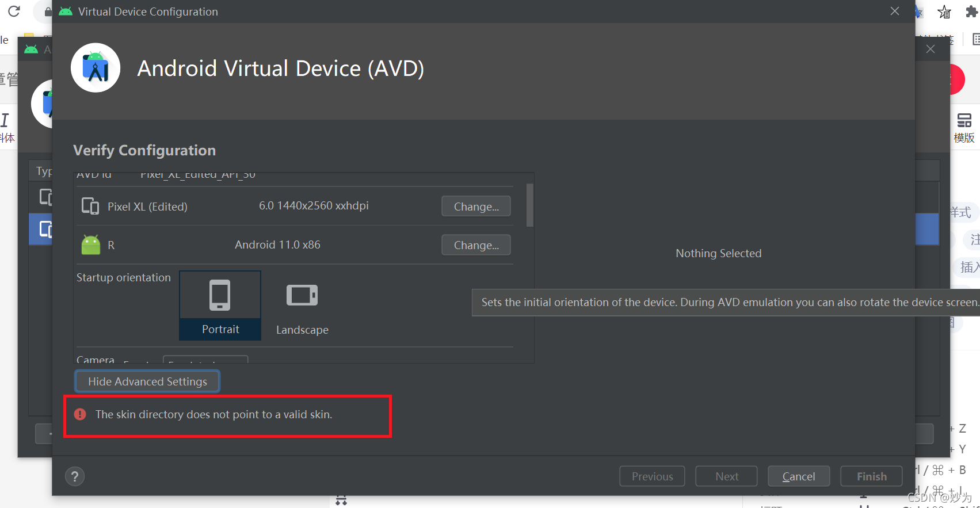Click the Next button
The height and width of the screenshot is (508, 980).
tap(726, 476)
